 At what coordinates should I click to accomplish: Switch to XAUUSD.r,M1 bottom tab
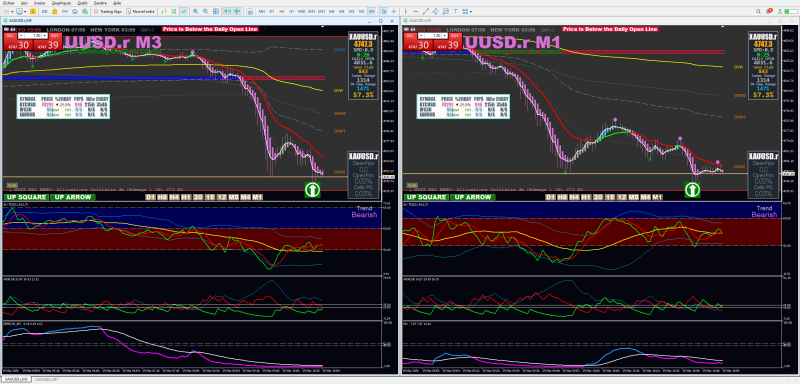coord(46,380)
